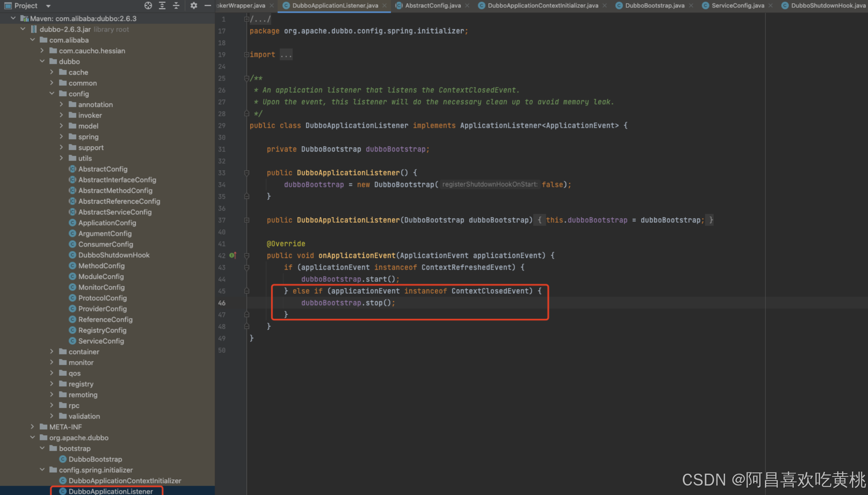Expand the cache folder
The image size is (868, 495).
(52, 72)
